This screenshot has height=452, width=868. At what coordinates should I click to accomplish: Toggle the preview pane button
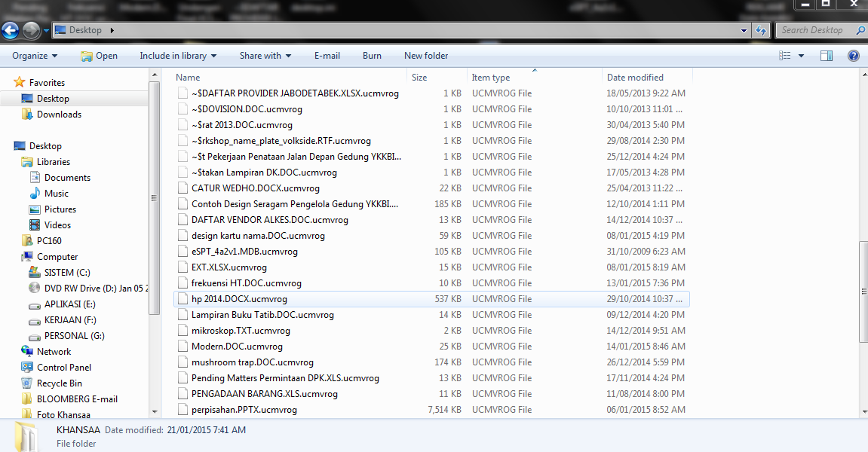827,56
